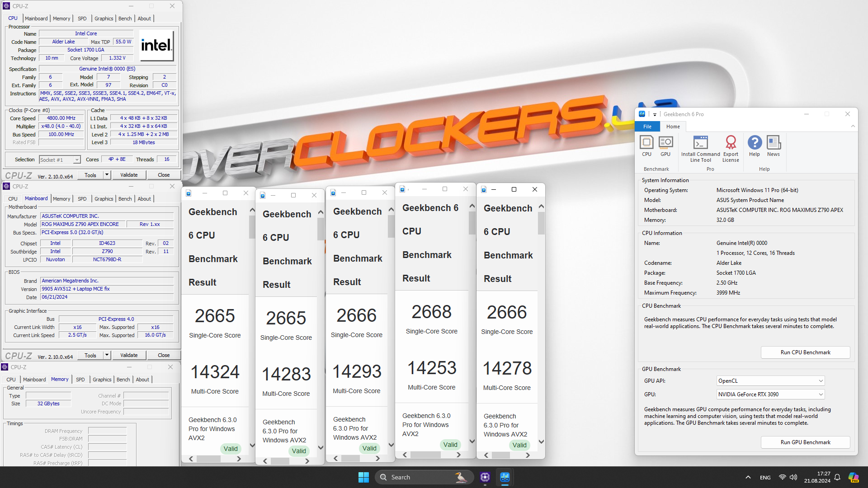Open the Mainboard tab in top CPU-Z window
Screen dimensions: 868x488
(36, 19)
